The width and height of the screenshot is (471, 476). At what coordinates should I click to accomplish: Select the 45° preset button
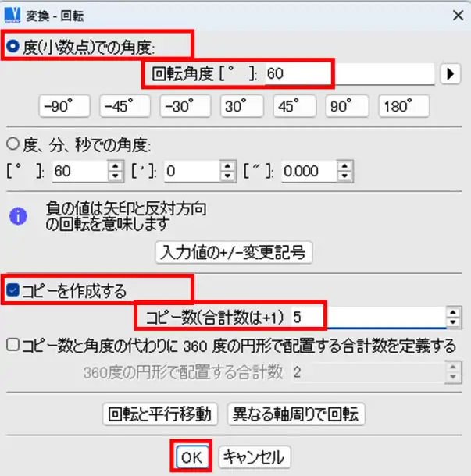[x=294, y=106]
